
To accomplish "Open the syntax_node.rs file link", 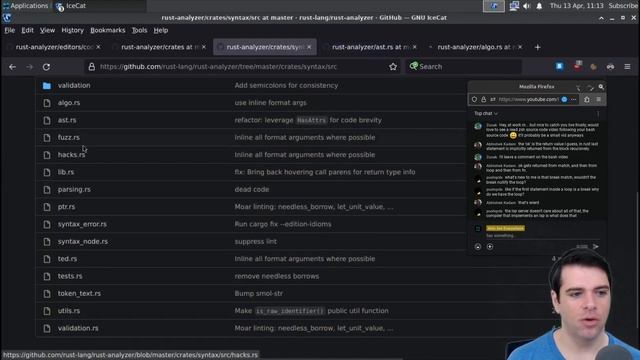I will tap(83, 242).
